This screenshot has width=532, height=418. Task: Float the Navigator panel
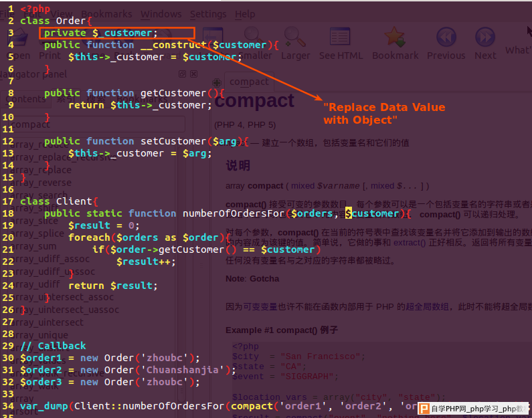182,74
